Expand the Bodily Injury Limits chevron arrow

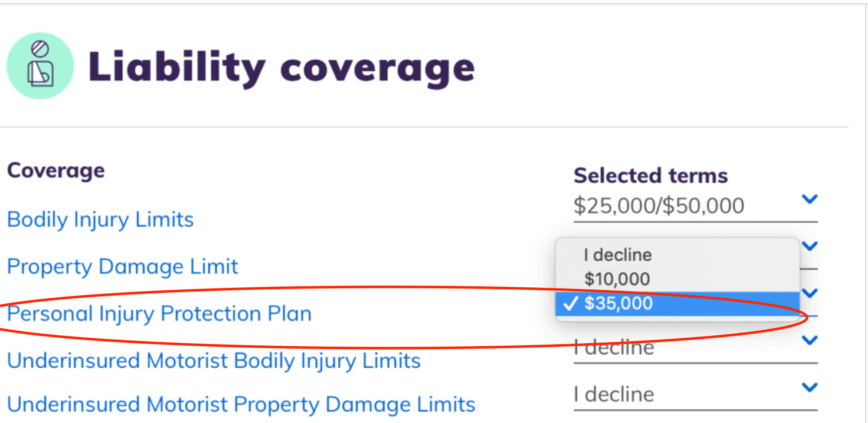point(809,199)
